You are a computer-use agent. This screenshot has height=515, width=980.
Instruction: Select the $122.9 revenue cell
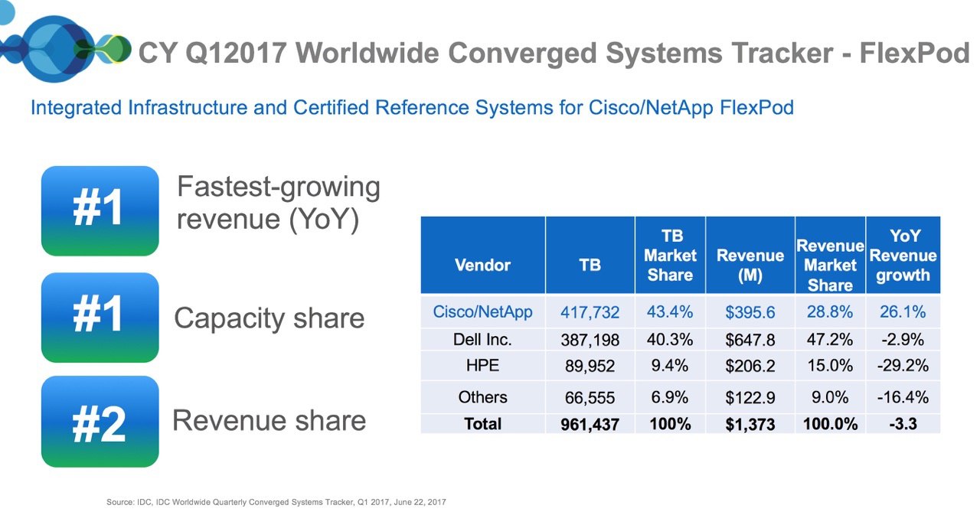pyautogui.click(x=750, y=397)
